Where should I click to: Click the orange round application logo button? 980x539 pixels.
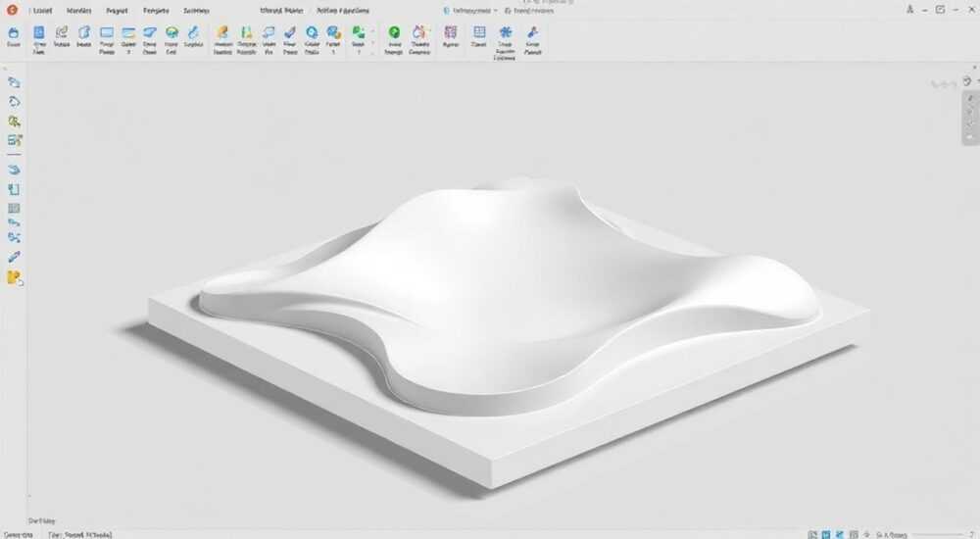click(12, 10)
